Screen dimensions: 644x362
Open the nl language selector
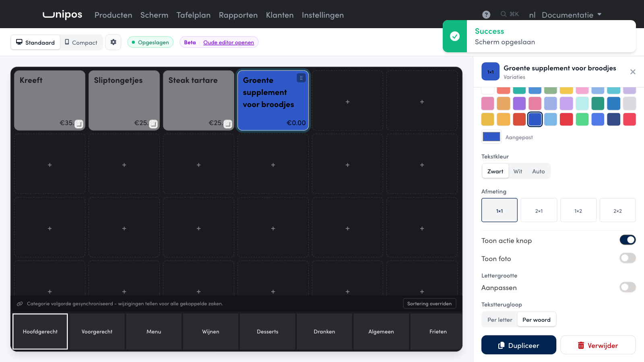coord(532,15)
